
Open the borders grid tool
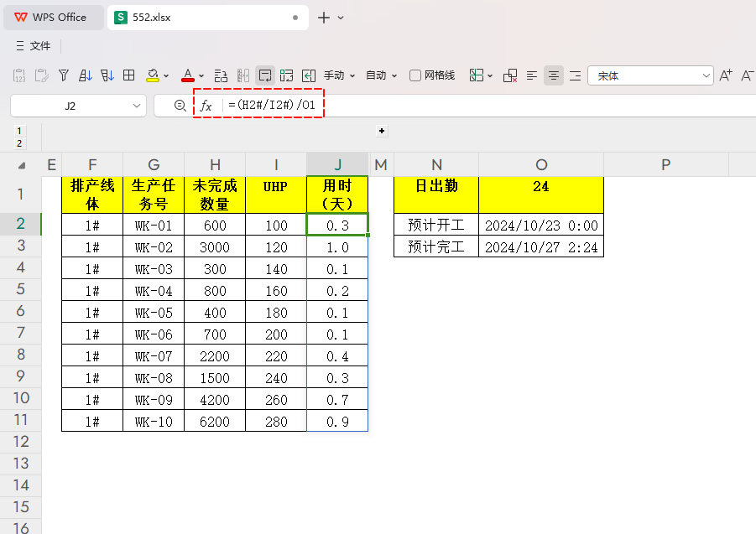click(128, 75)
